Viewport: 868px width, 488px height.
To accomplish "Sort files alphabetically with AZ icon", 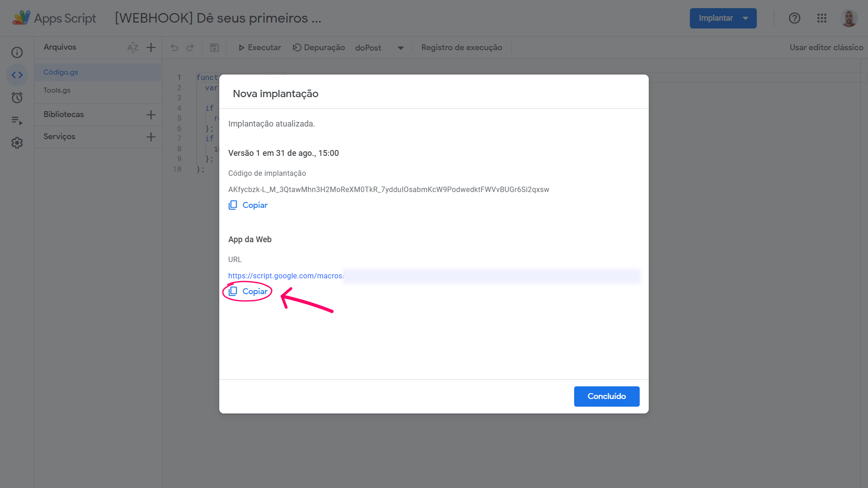I will (132, 47).
